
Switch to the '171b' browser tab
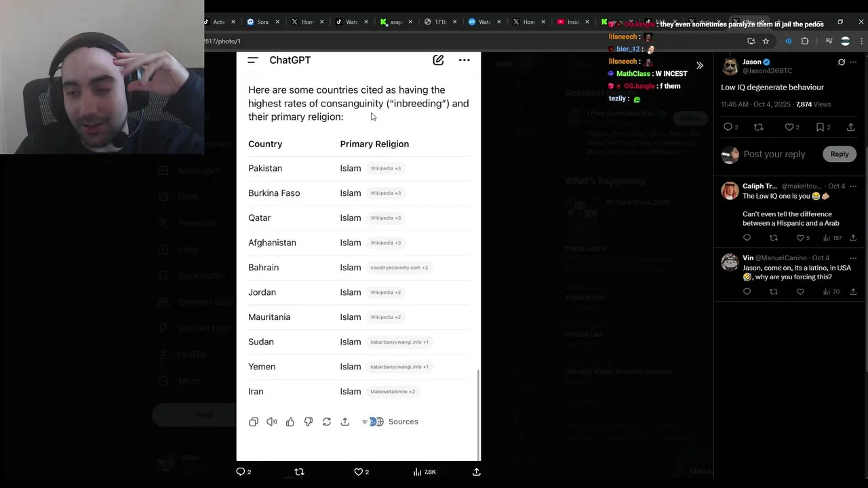click(436, 22)
